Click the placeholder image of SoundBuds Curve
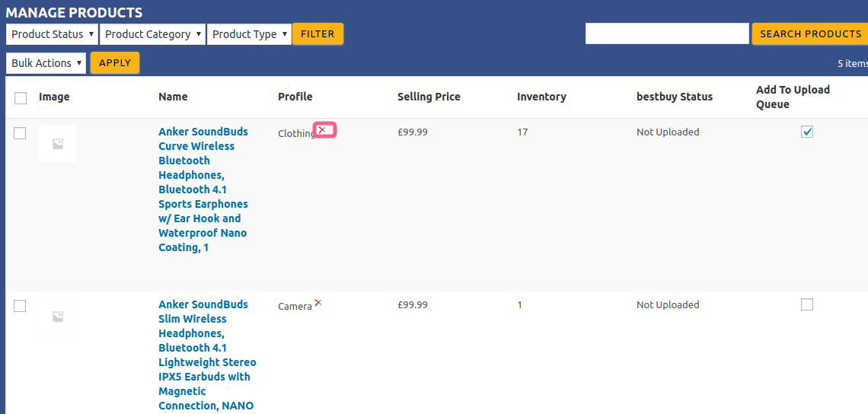Image resolution: width=868 pixels, height=414 pixels. coord(58,144)
